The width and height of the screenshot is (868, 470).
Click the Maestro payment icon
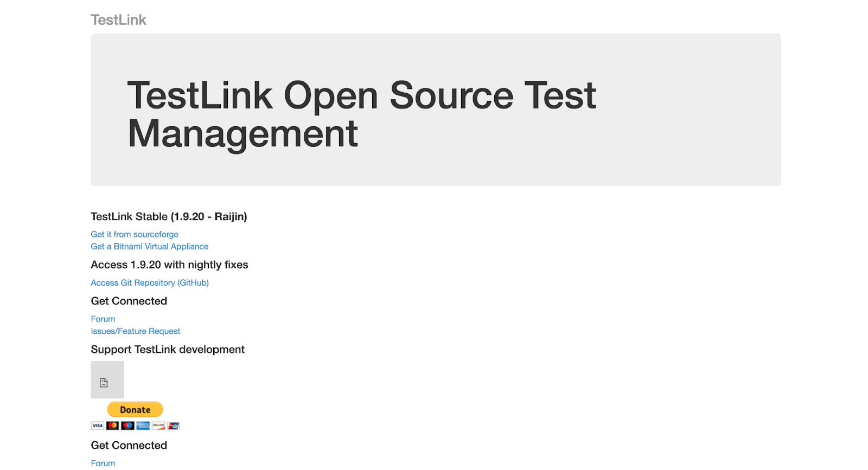click(127, 426)
